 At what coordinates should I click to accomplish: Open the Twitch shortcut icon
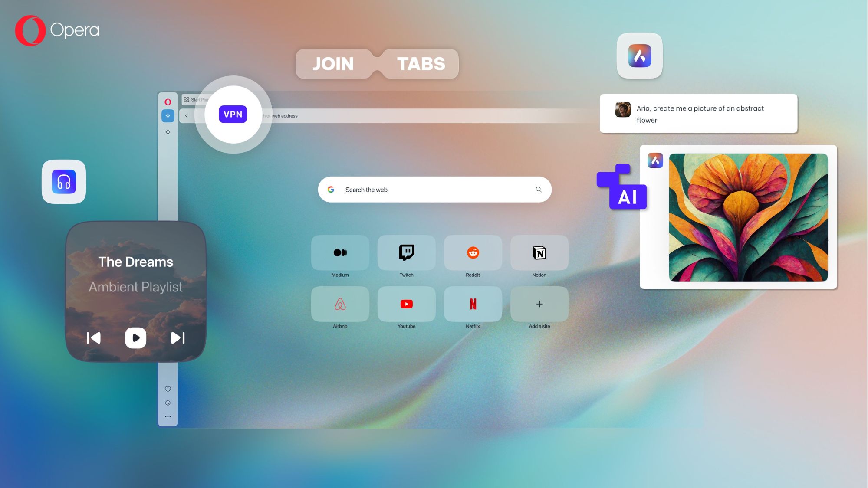coord(407,252)
